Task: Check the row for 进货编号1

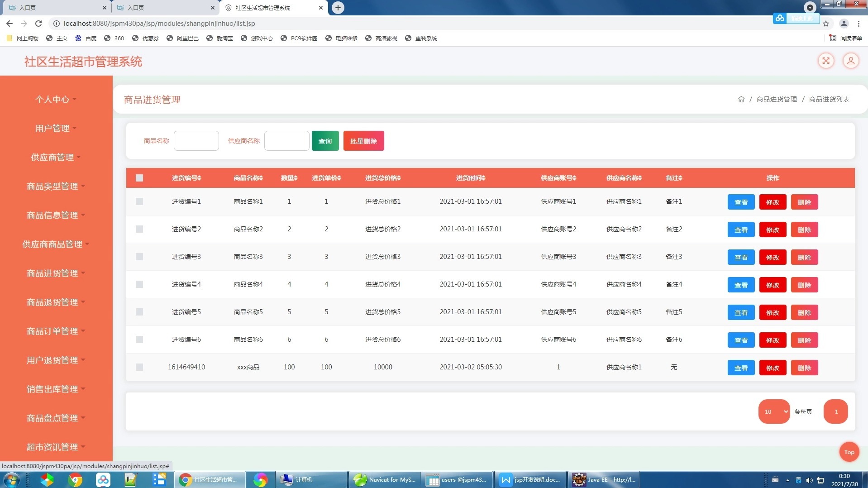Action: click(x=139, y=201)
